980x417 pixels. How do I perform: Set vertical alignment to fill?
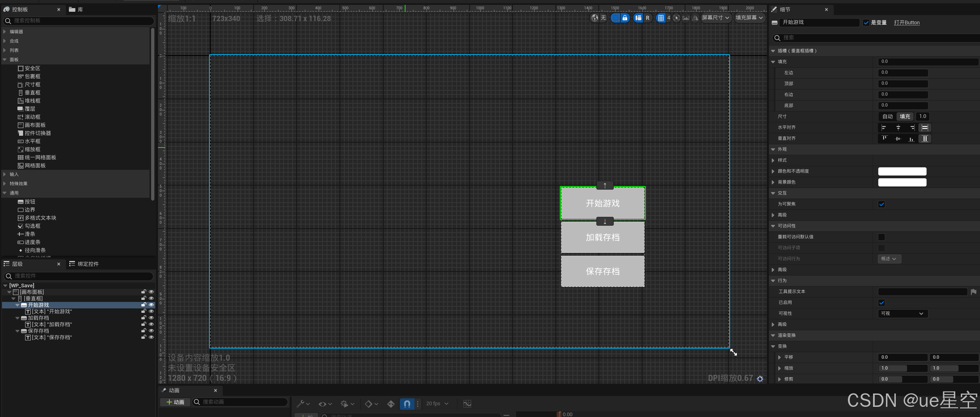tap(925, 139)
